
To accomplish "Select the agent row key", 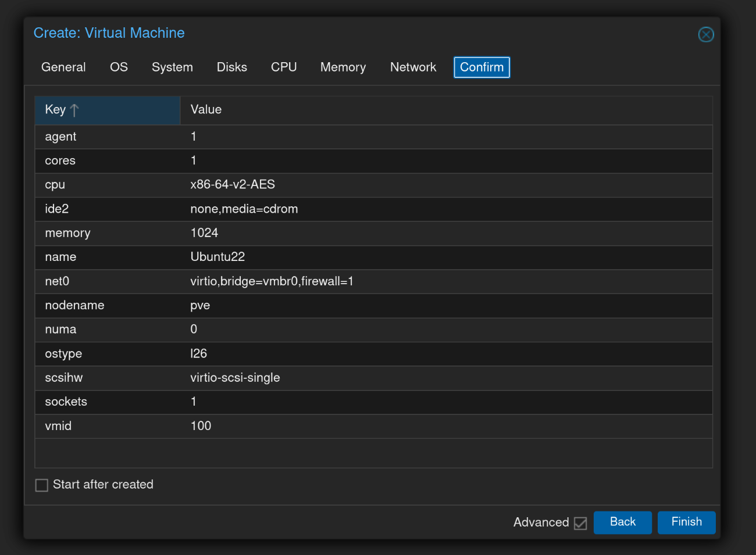I will click(60, 137).
